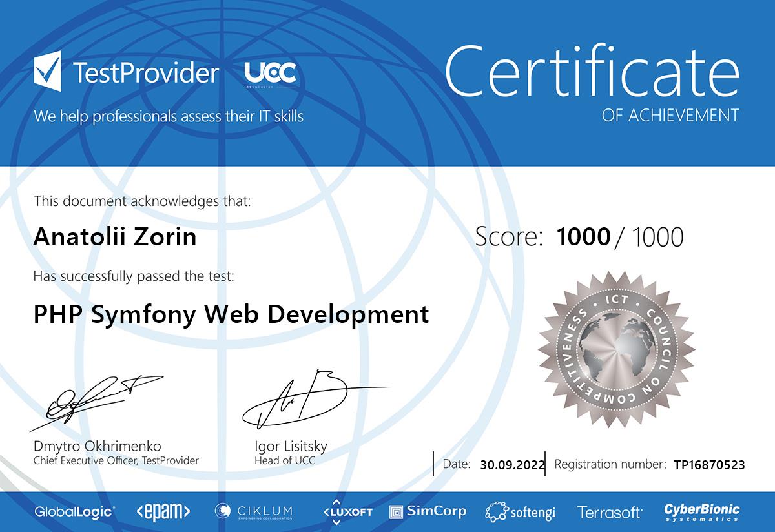Click the Softengi sponsor logo
This screenshot has height=532, width=775.
pos(521,512)
